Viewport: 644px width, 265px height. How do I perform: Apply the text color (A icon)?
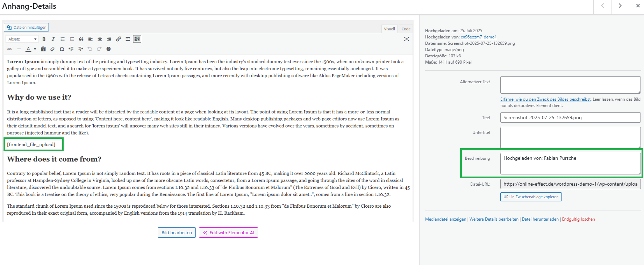click(29, 49)
